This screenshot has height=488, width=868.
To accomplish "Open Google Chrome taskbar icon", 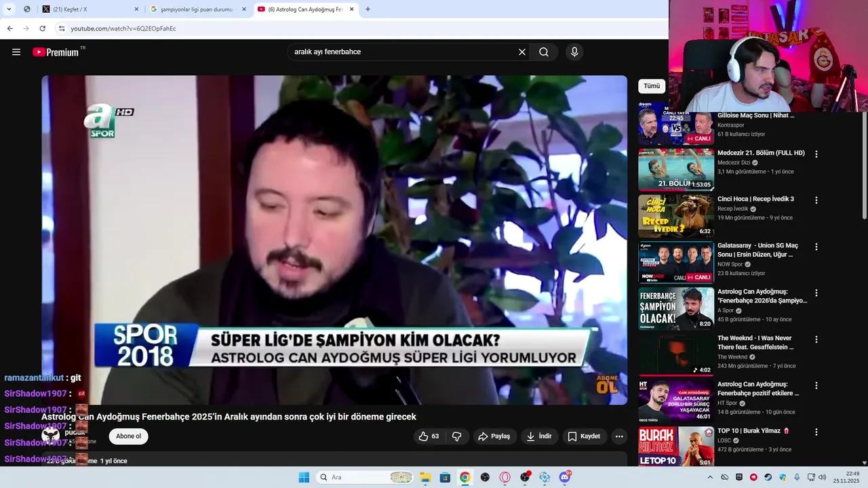I will [x=465, y=477].
